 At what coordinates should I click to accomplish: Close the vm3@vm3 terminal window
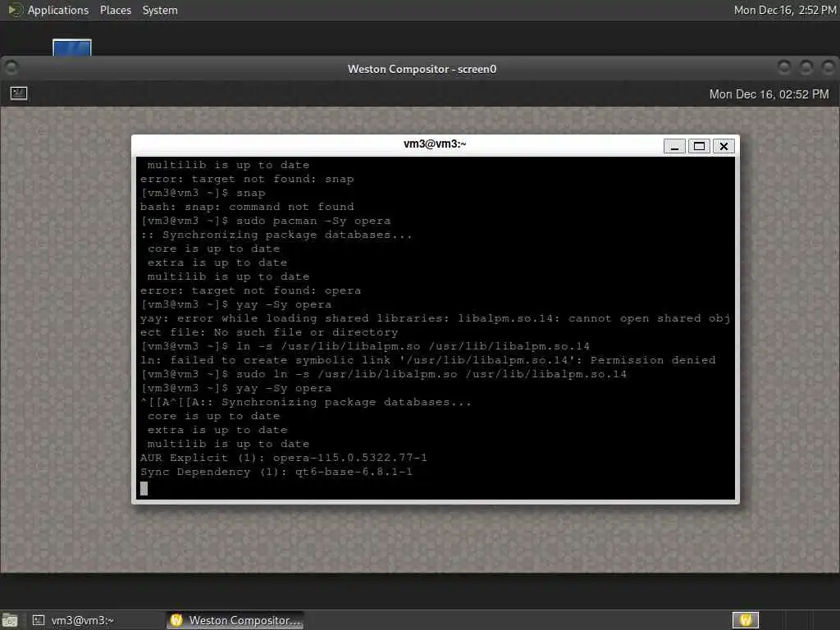(724, 146)
